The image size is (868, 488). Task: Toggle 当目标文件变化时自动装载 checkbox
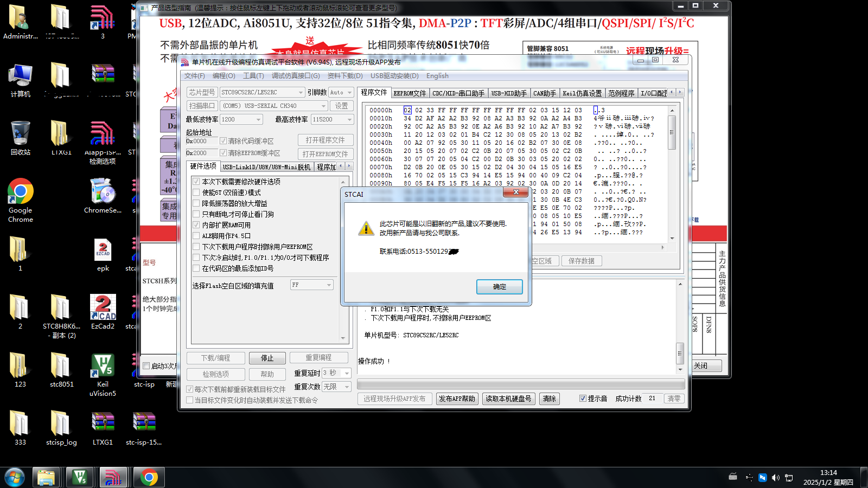coord(190,400)
